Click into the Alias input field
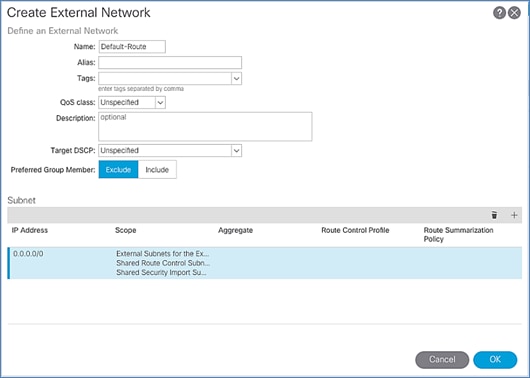Image resolution: width=530 pixels, height=378 pixels. [x=170, y=63]
